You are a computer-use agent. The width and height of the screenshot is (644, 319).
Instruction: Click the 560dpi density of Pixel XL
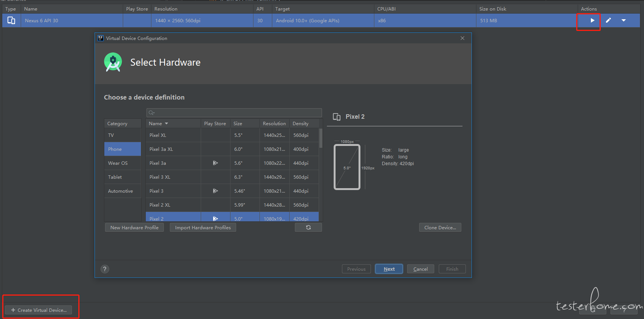click(x=301, y=135)
